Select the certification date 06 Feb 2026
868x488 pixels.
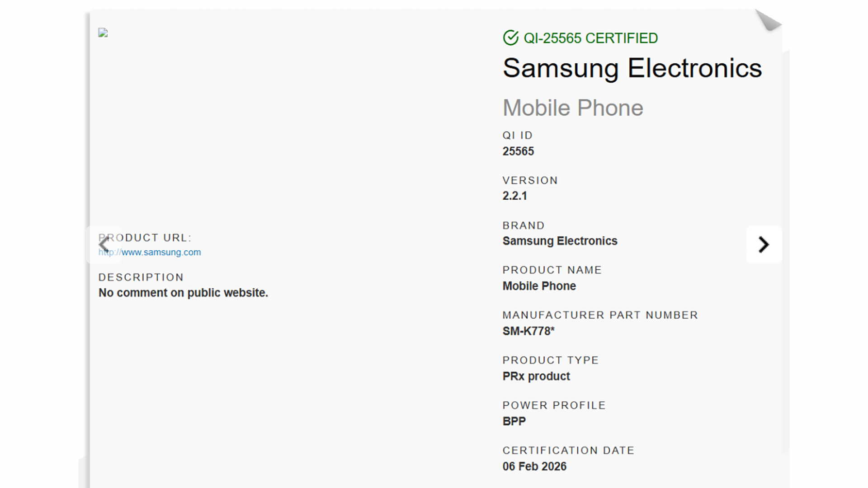(x=534, y=466)
